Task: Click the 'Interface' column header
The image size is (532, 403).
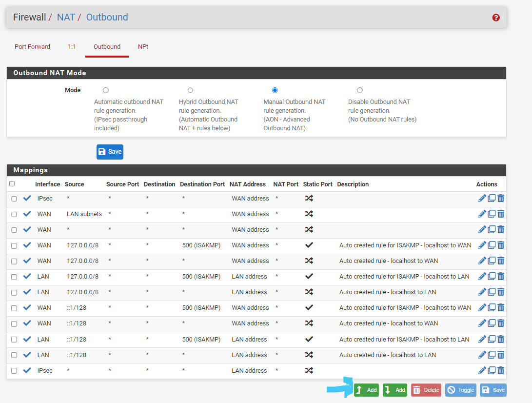Action: [47, 184]
